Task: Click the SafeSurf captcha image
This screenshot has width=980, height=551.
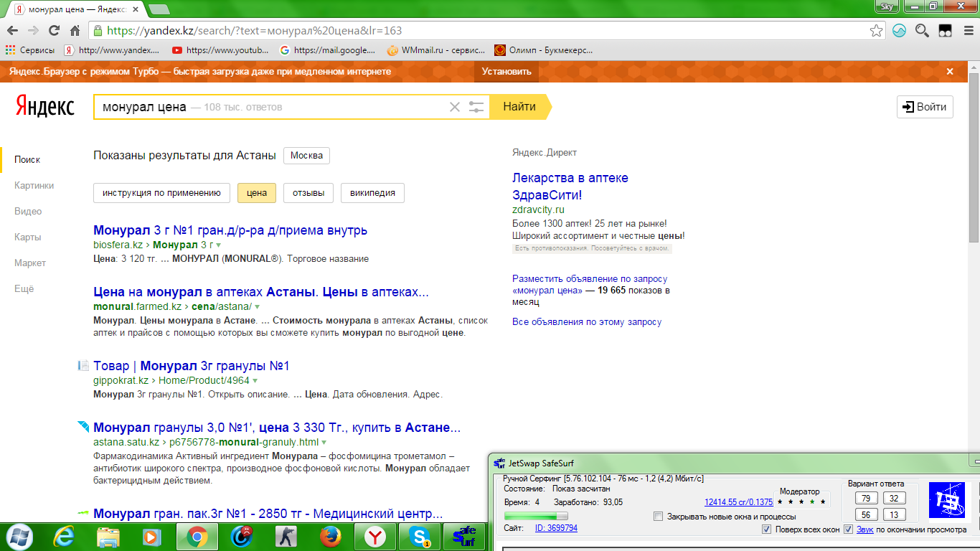Action: tap(947, 500)
